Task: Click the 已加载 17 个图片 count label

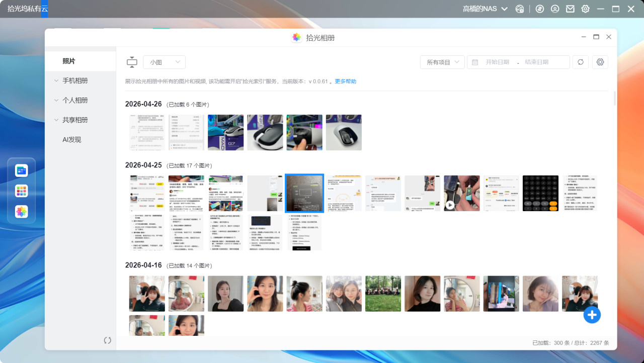Action: (x=189, y=165)
